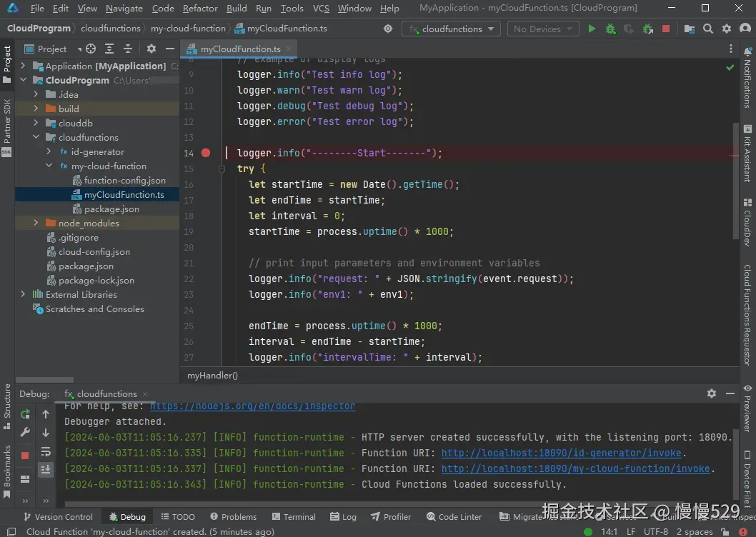
Task: Open my-cloud-function invoke URL link
Action: [575, 469]
